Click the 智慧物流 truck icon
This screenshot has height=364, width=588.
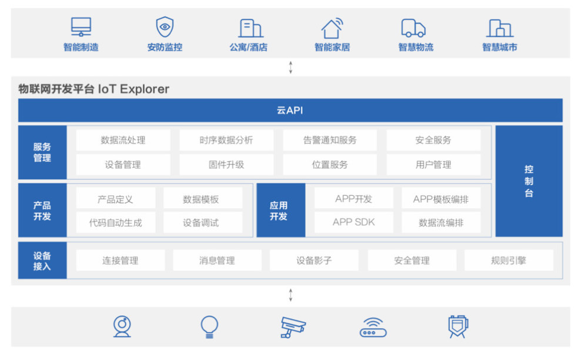[413, 28]
